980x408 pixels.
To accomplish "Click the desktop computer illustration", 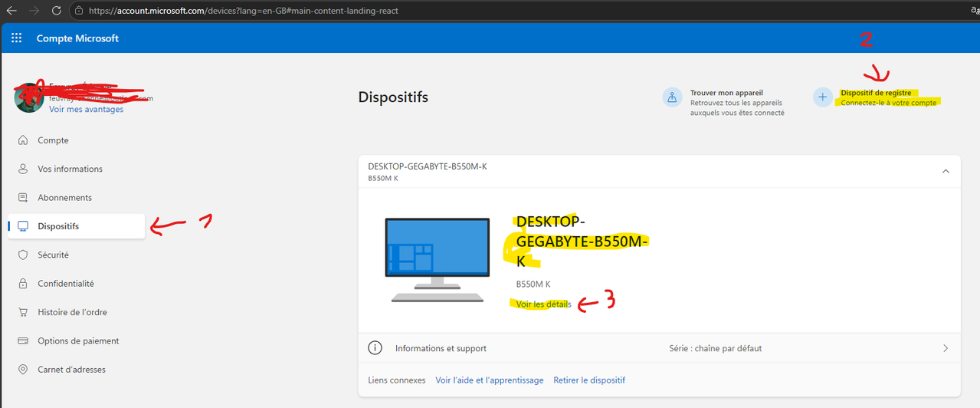I will [437, 259].
